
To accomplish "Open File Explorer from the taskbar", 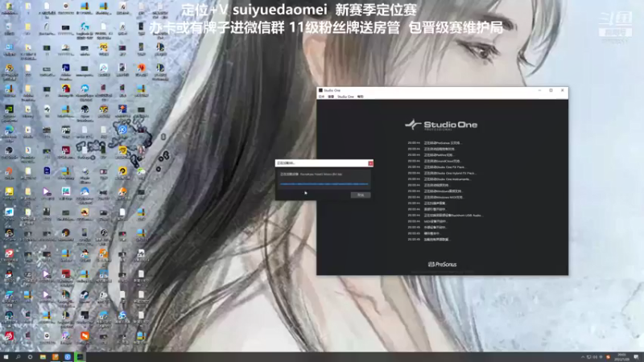I will (x=43, y=357).
